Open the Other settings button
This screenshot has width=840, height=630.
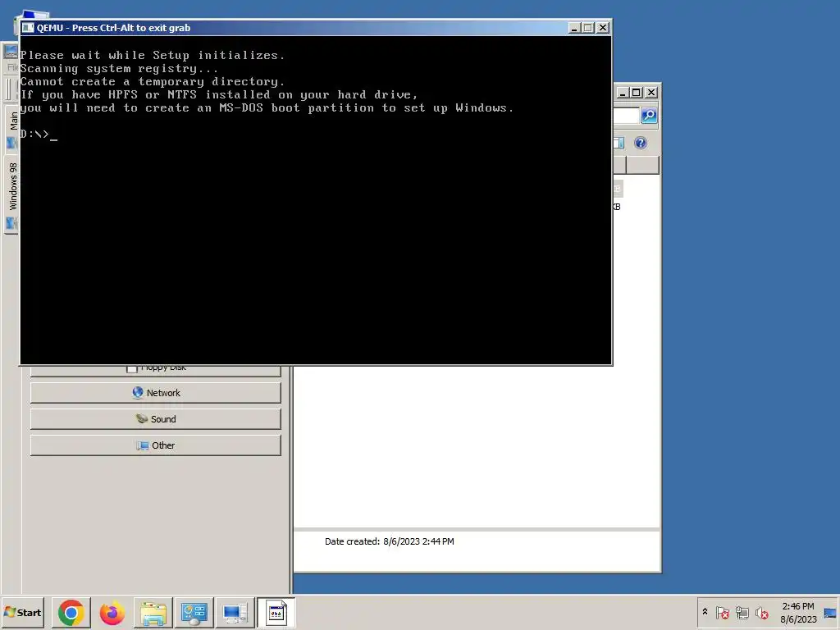[155, 445]
